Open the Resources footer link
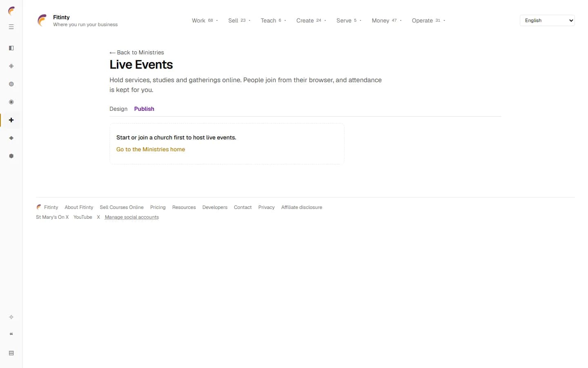588x368 pixels. pyautogui.click(x=184, y=207)
